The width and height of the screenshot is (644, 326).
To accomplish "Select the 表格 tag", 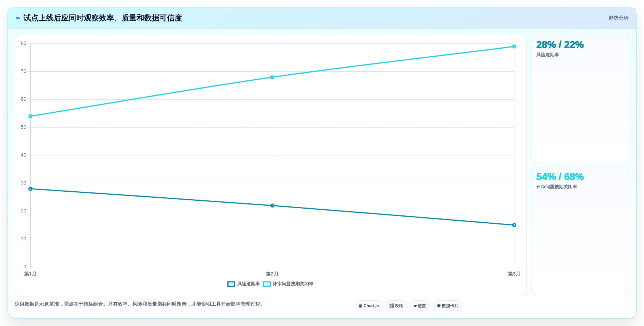I will (396, 306).
